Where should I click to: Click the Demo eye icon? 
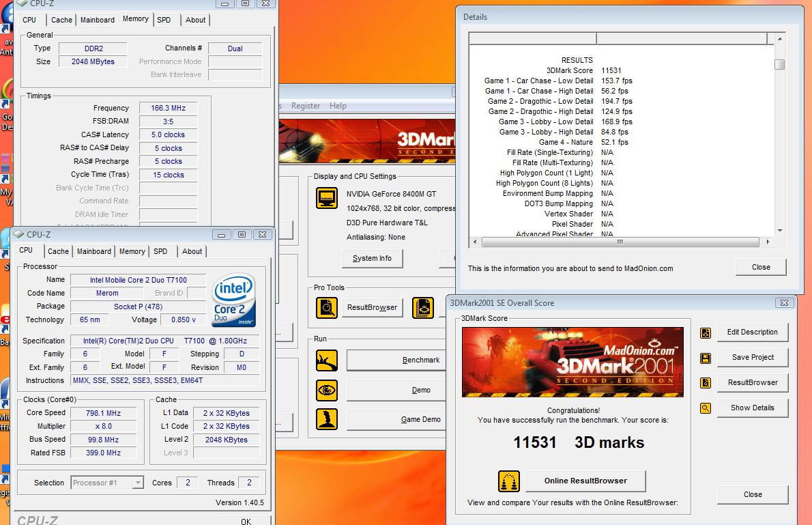tap(327, 391)
